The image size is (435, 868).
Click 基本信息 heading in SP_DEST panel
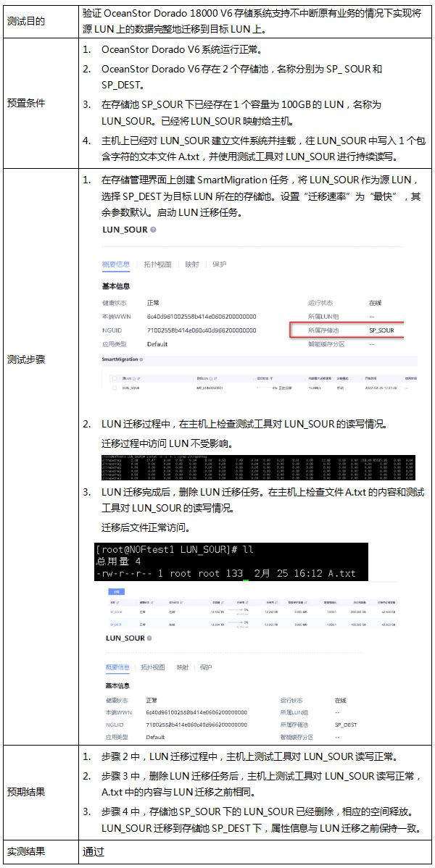pos(117,686)
